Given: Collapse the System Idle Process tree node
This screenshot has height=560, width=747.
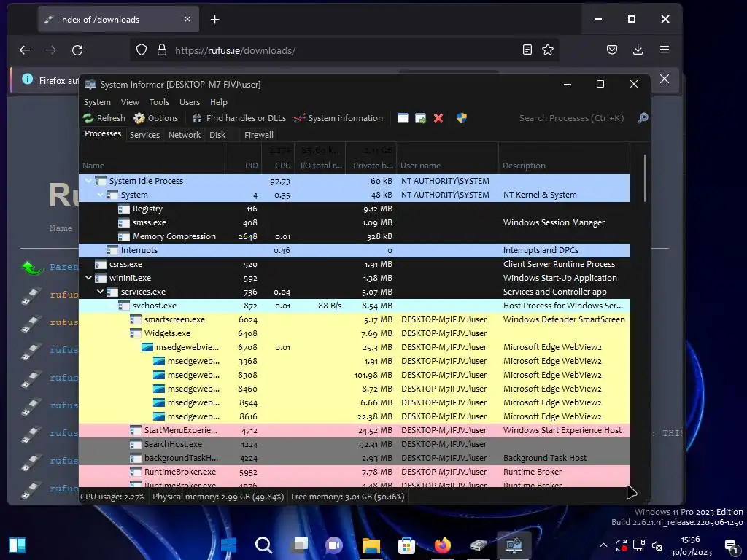Looking at the screenshot, I should point(88,181).
